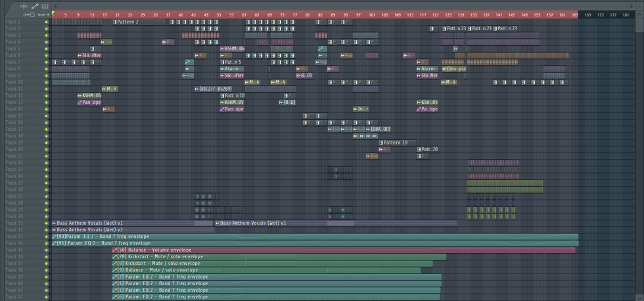The width and height of the screenshot is (644, 301).
Task: Open clip menu of (28) Kickstart envelope
Action: [x=115, y=257]
